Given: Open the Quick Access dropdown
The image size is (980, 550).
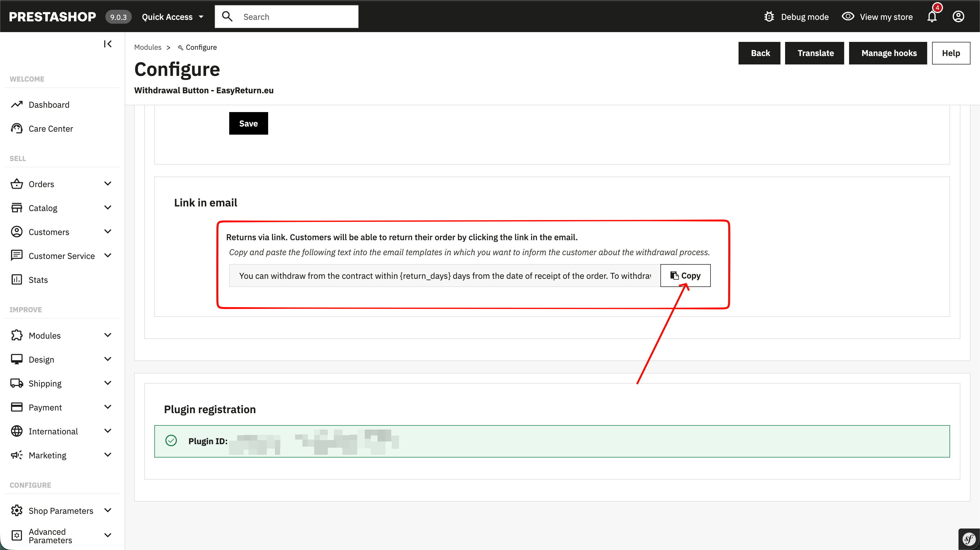Looking at the screenshot, I should 173,17.
